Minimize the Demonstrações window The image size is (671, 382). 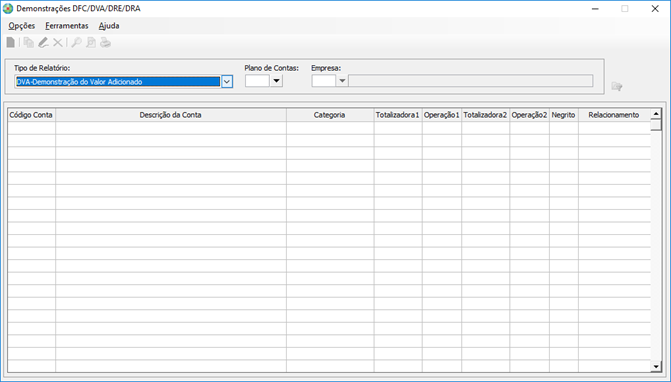[x=595, y=9]
